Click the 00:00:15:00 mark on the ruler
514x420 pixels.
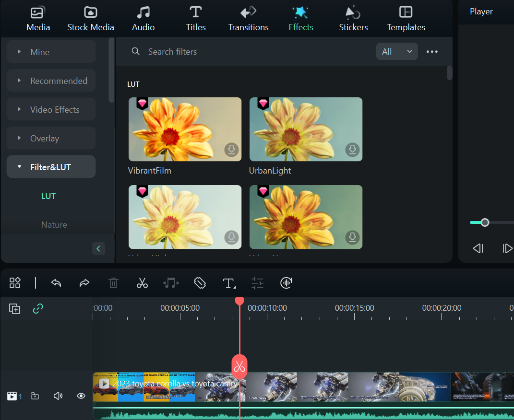[x=354, y=308]
